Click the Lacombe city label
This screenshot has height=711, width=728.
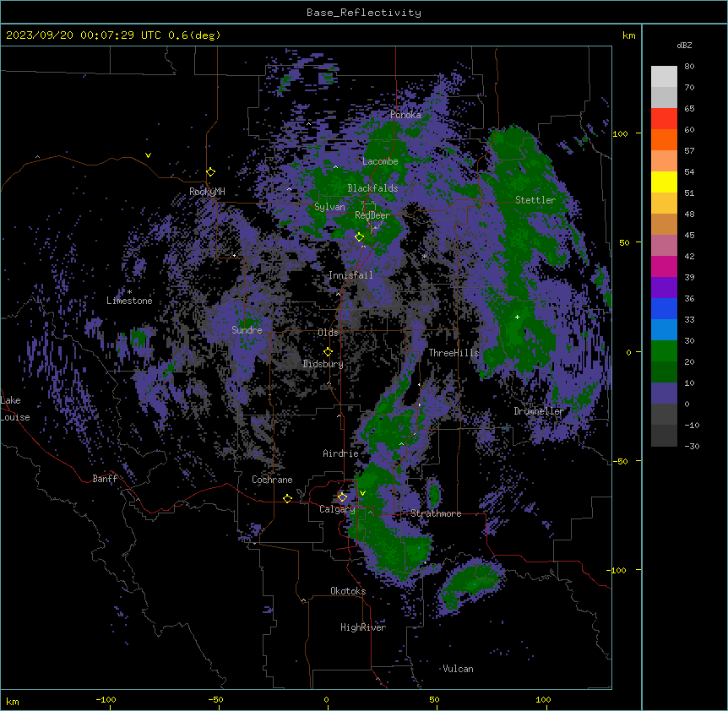pos(380,161)
